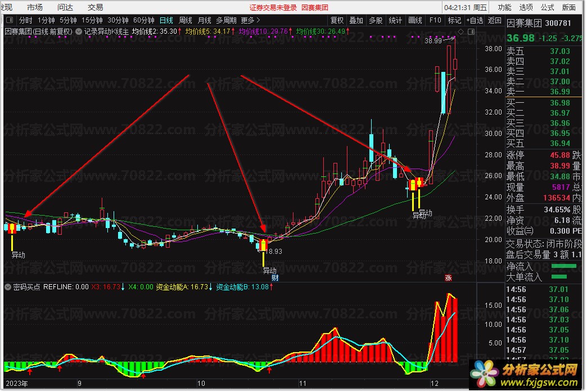Image resolution: width=587 pixels, height=392 pixels.
Task: Click the 复权 toolbar button
Action: pos(337,20)
